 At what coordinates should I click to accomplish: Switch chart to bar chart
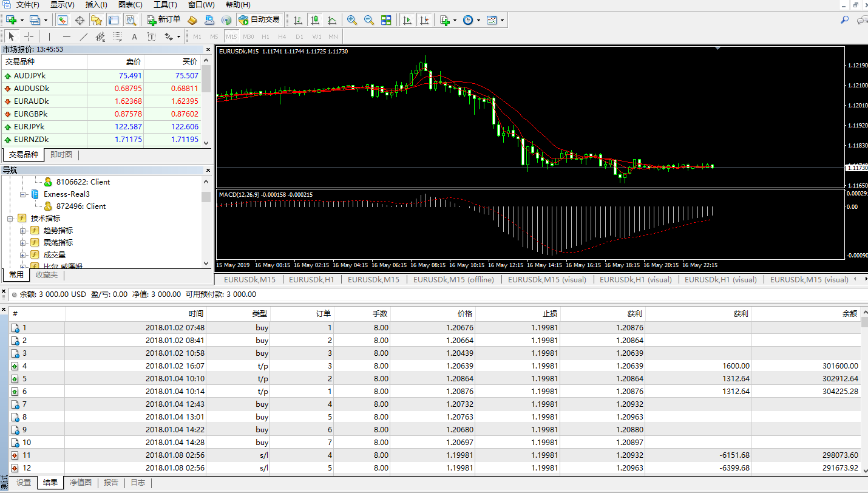298,20
